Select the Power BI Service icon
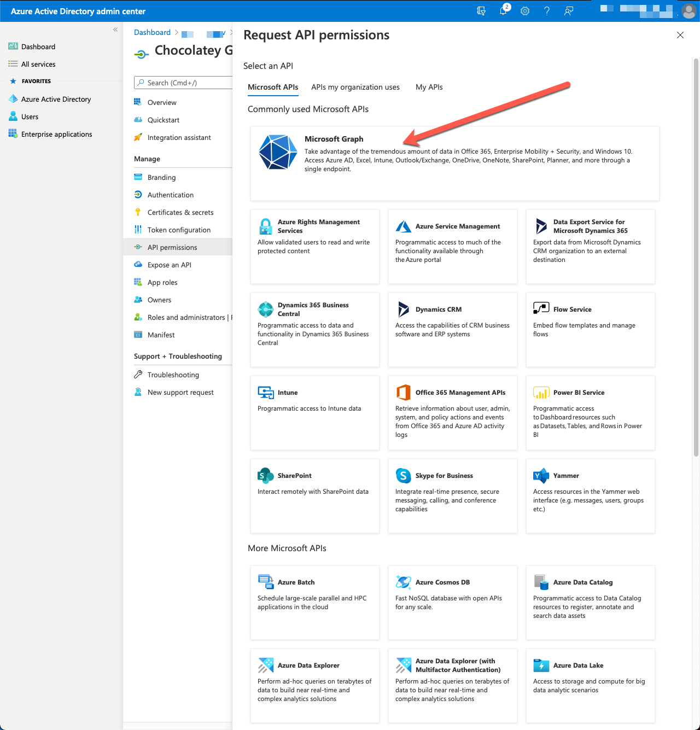 click(541, 393)
